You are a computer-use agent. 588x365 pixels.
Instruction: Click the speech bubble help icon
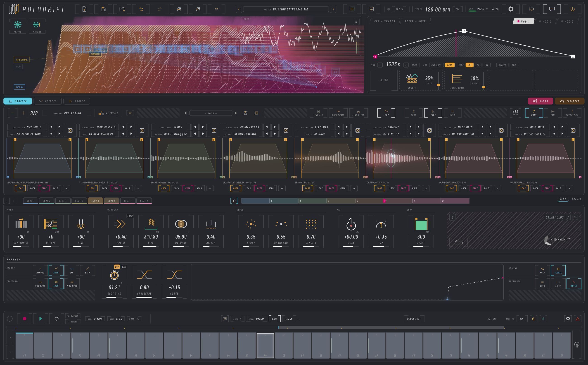552,9
